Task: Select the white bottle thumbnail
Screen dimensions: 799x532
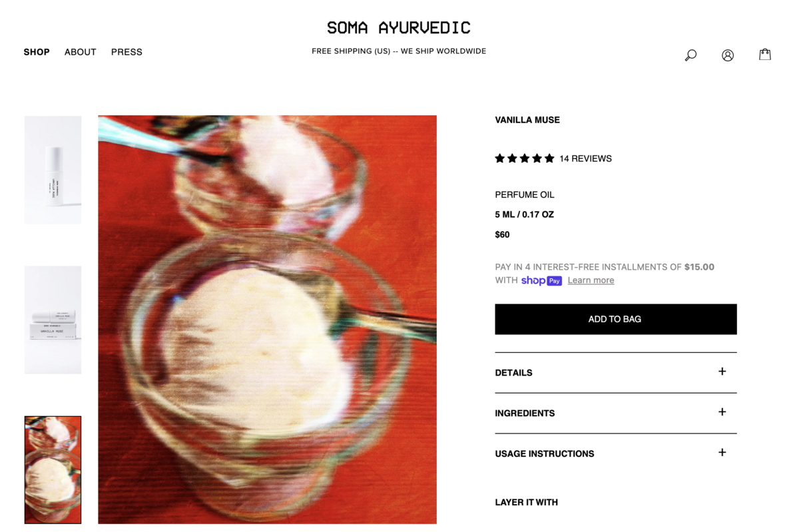Action: 53,170
